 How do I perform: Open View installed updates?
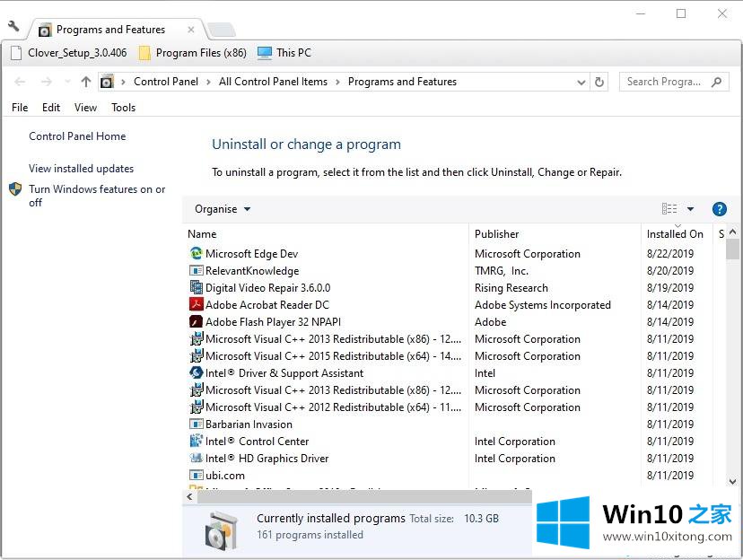coord(81,169)
